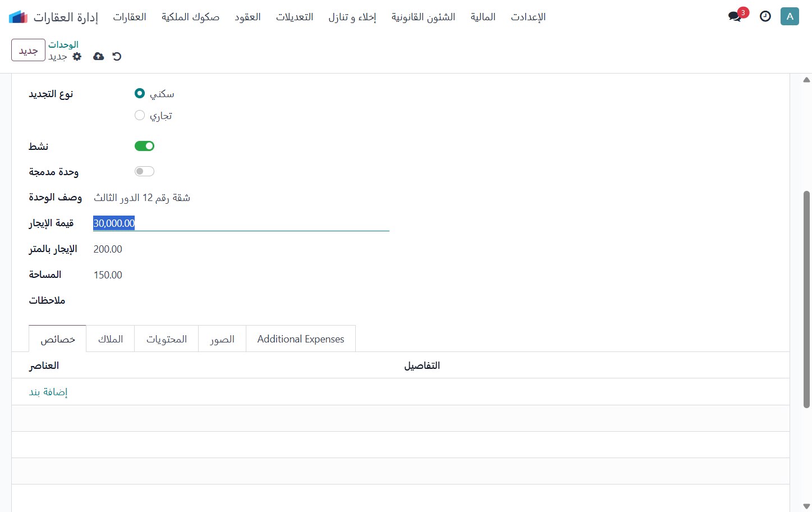Save record with cloud upload icon

[x=98, y=56]
